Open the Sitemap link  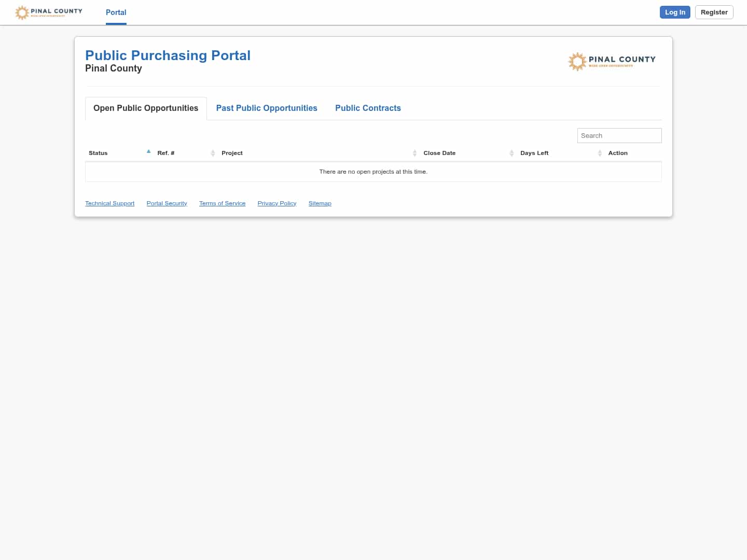320,203
